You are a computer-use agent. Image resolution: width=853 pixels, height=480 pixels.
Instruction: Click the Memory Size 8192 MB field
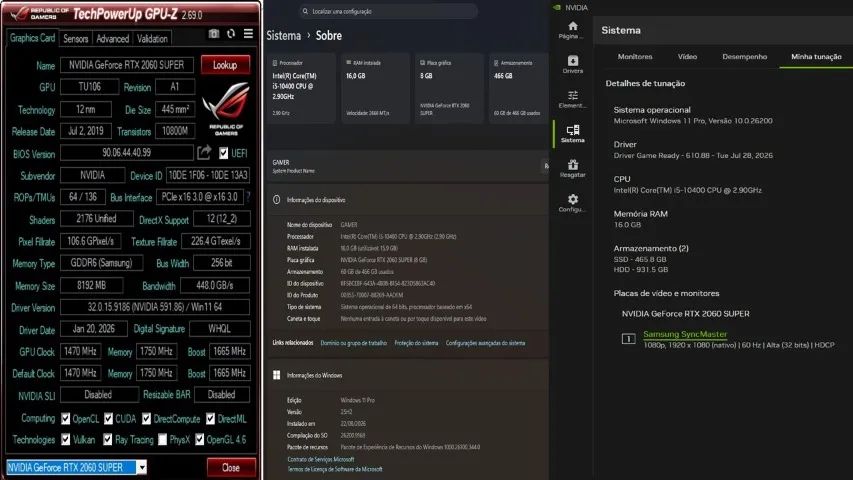91,285
